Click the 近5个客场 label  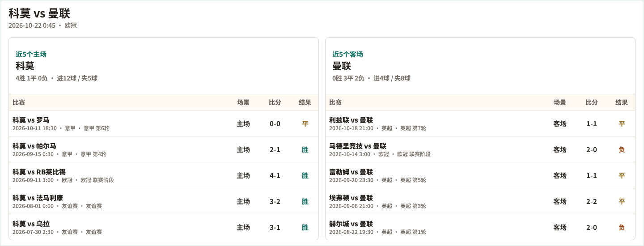point(347,54)
